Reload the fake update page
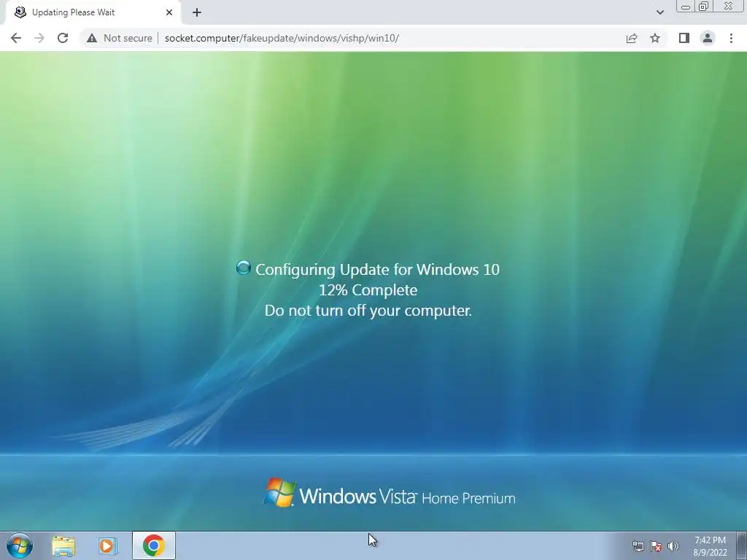 [x=63, y=38]
